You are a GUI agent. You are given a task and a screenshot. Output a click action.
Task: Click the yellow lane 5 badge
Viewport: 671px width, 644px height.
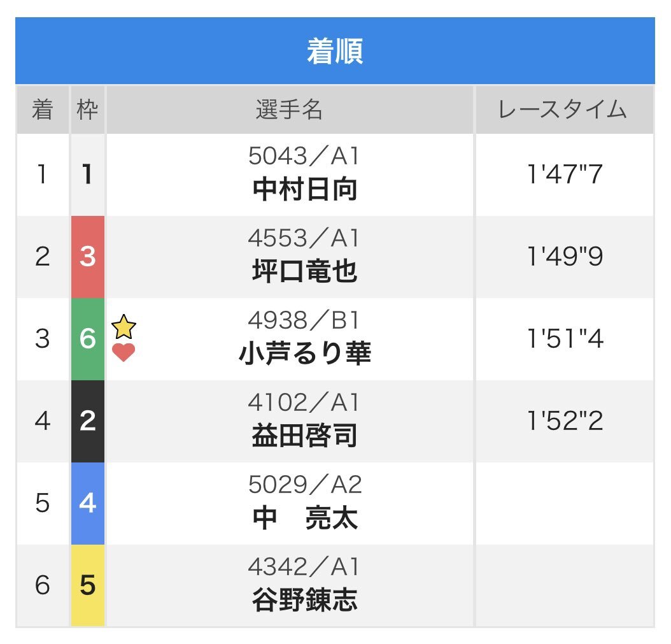pos(88,586)
